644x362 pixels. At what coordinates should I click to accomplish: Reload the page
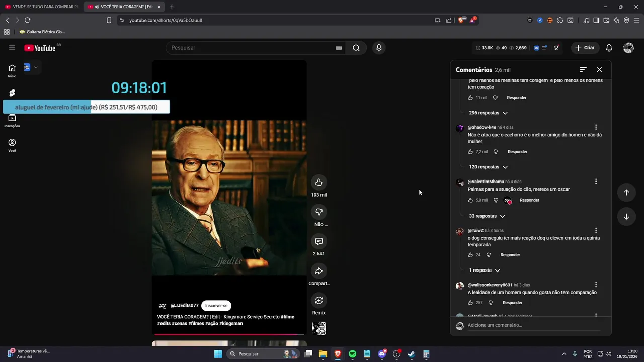pyautogui.click(x=27, y=20)
